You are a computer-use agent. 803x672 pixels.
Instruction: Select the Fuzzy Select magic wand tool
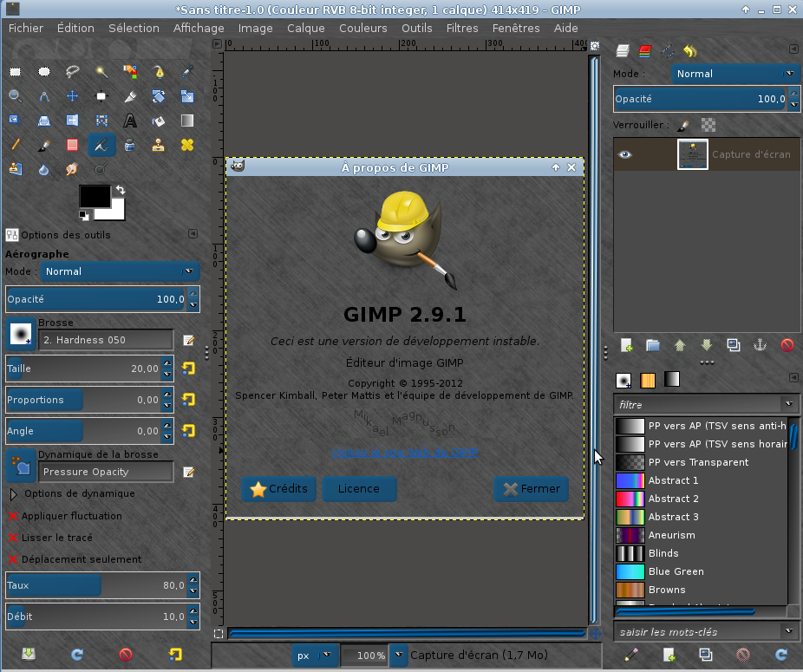[101, 72]
